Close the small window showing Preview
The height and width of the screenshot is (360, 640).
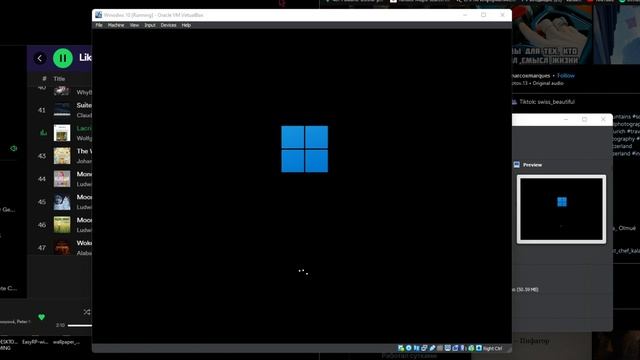click(x=603, y=119)
